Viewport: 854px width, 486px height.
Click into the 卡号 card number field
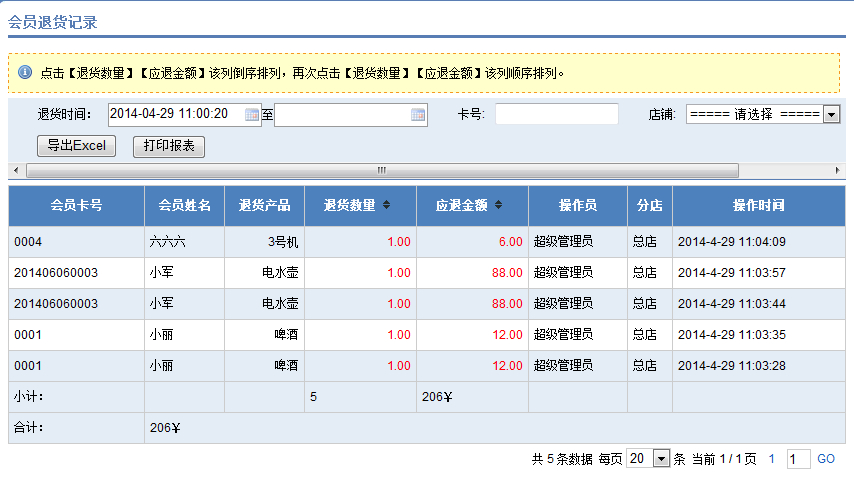[x=556, y=114]
